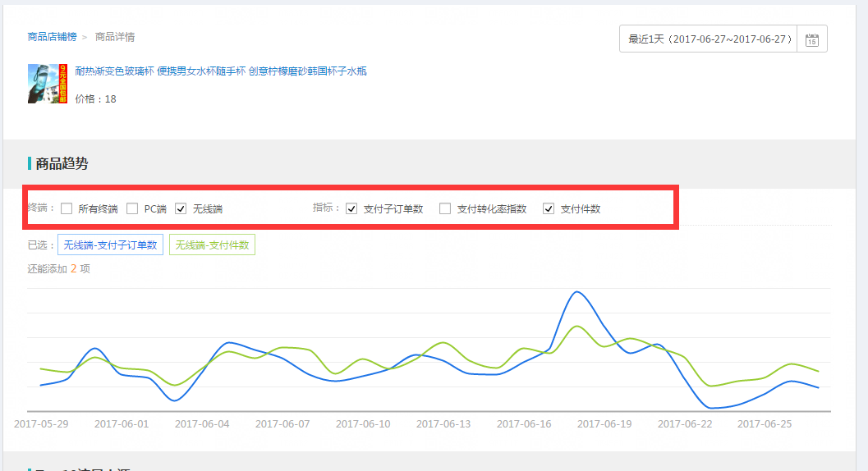
Task: Click the blue 无线端-支付子订单数 selected tag
Action: (110, 245)
